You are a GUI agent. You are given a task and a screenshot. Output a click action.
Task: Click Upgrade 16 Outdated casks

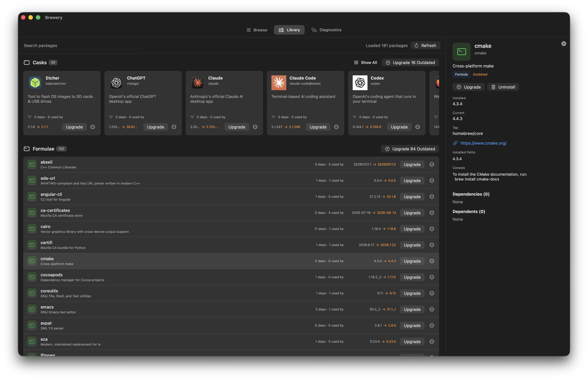410,62
